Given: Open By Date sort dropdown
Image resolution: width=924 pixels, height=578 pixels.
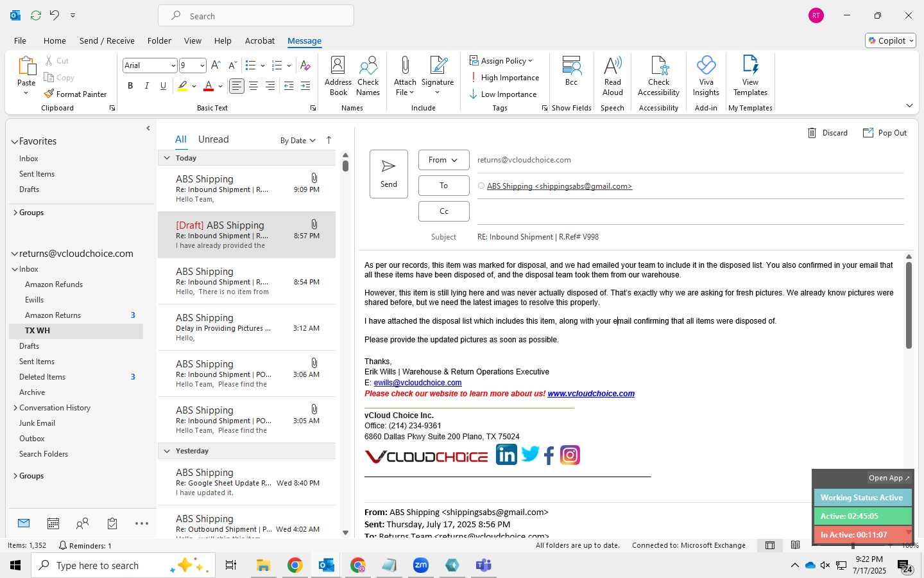Looking at the screenshot, I should pos(298,141).
